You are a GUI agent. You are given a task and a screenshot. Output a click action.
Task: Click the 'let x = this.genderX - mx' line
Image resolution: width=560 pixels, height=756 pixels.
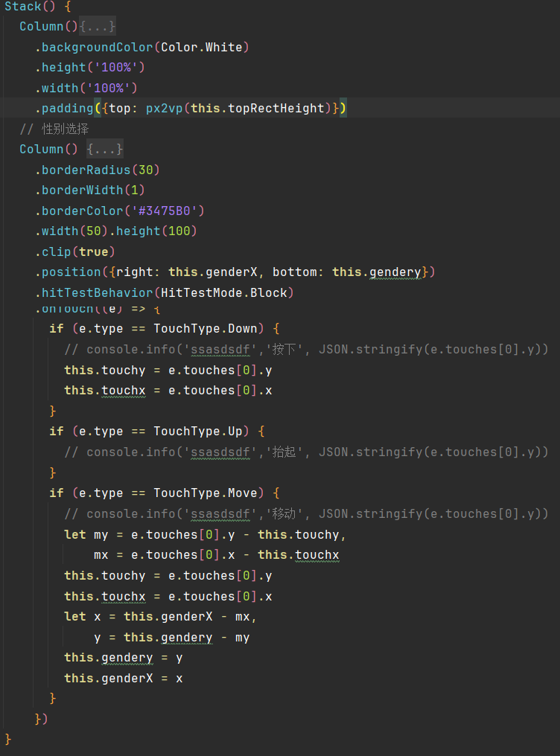tap(160, 617)
